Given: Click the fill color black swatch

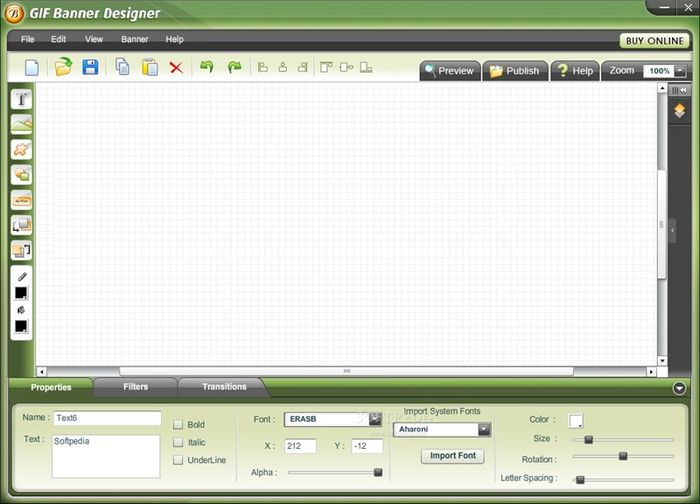Looking at the screenshot, I should [21, 326].
